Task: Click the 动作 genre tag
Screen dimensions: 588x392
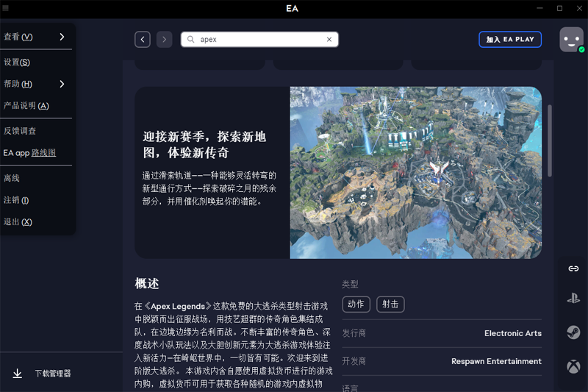Action: click(356, 304)
